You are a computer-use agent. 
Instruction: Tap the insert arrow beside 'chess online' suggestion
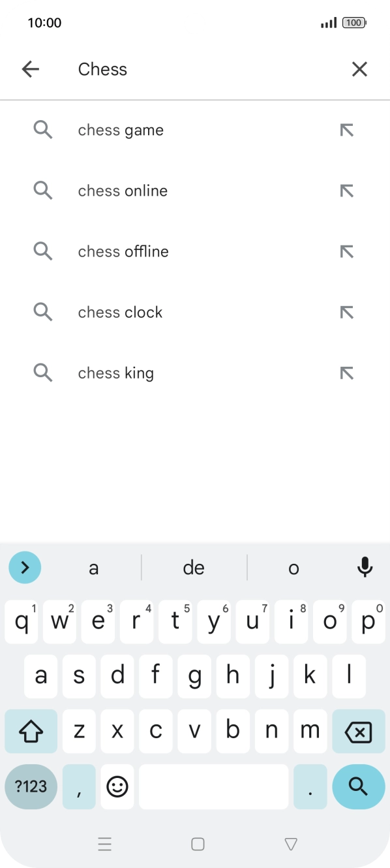pyautogui.click(x=346, y=190)
